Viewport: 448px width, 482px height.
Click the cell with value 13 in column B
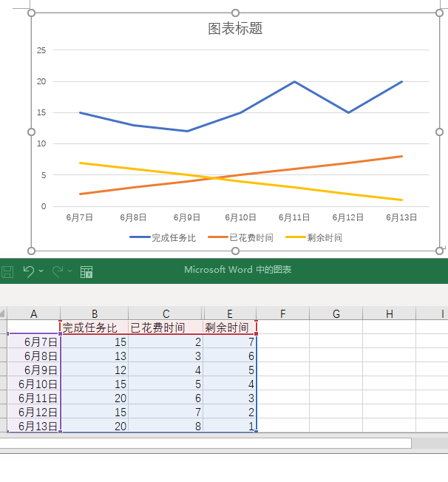point(95,356)
